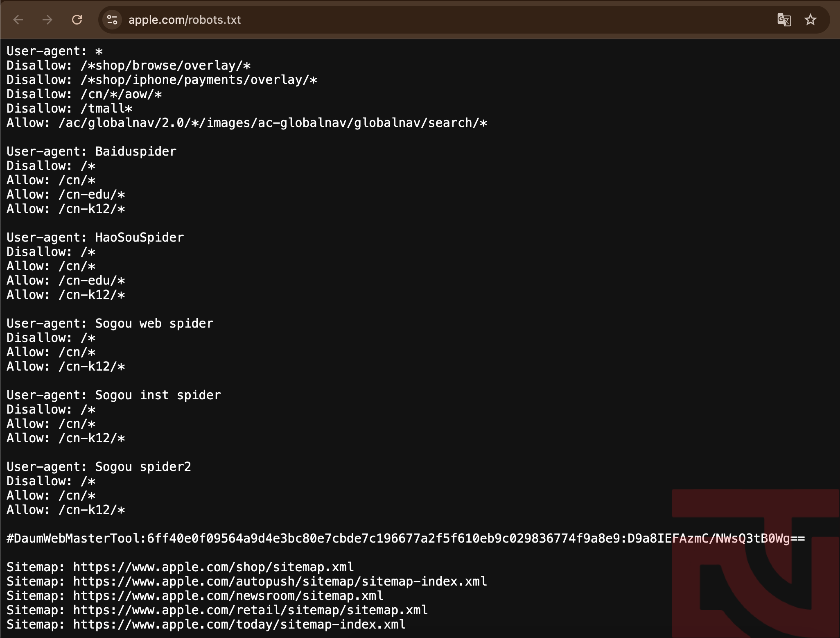Reload the robots.txt page
Screen dimensions: 840x638
pos(77,20)
